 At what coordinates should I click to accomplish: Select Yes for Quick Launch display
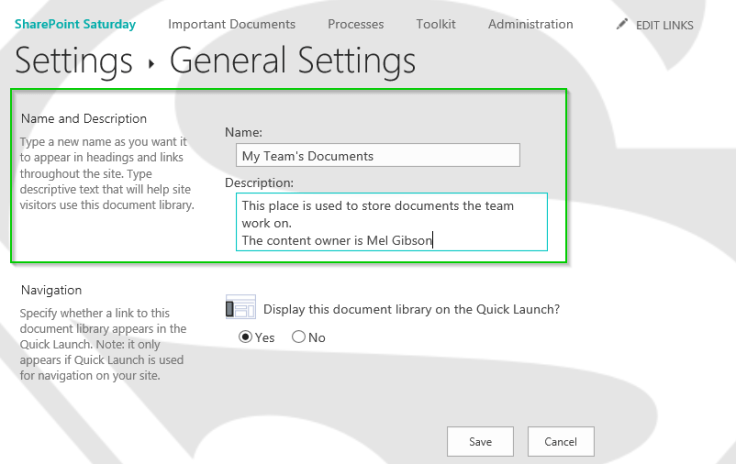246,337
